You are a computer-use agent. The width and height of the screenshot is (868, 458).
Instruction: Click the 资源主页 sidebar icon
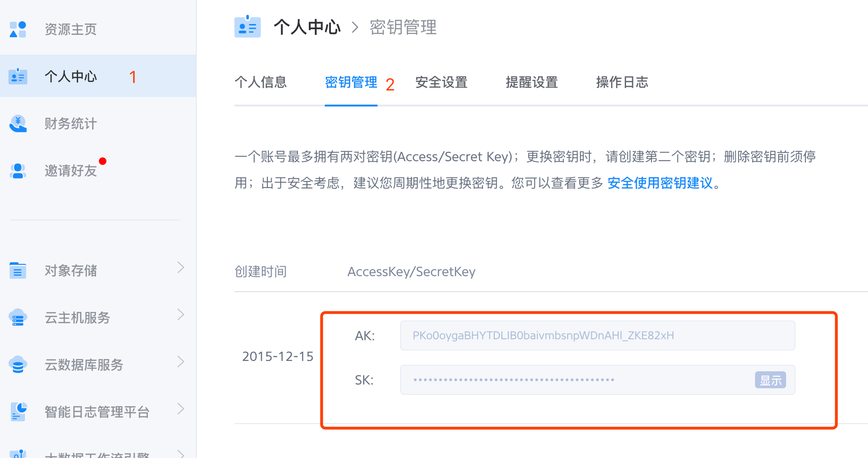[x=18, y=29]
